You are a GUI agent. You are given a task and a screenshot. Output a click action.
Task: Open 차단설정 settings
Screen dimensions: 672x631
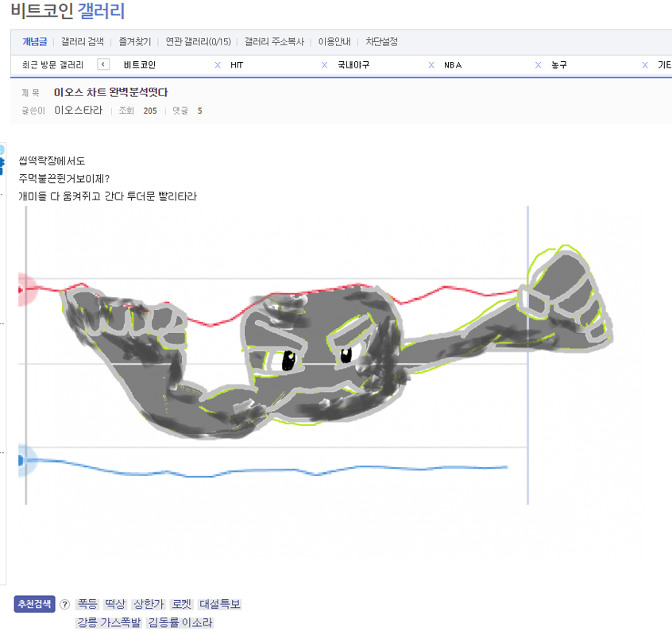381,41
